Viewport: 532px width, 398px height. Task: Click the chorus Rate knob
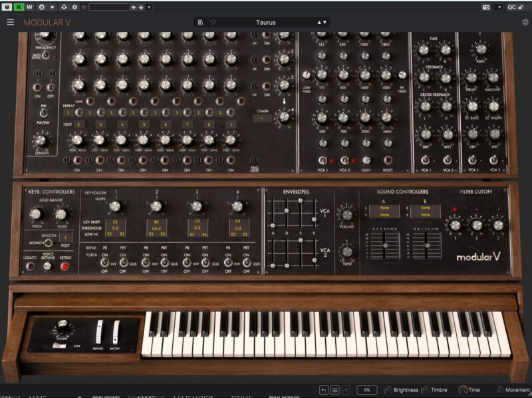coord(481,49)
